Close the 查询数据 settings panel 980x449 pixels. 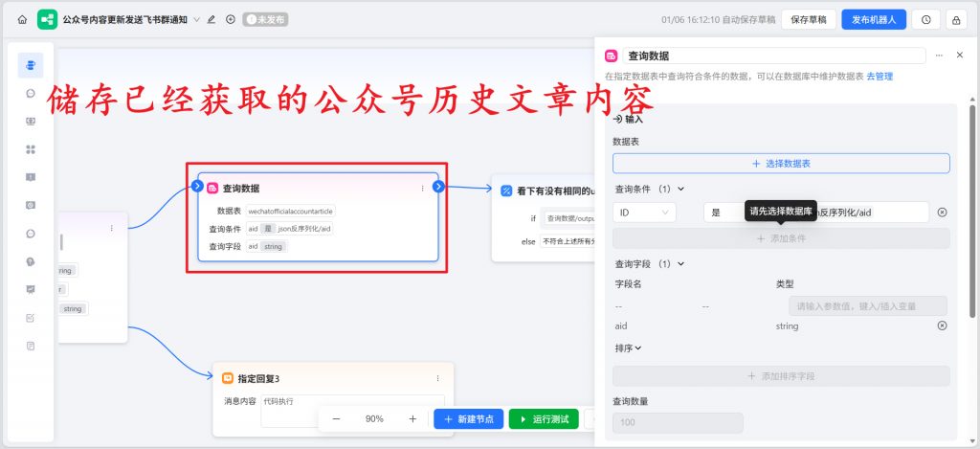pos(960,55)
